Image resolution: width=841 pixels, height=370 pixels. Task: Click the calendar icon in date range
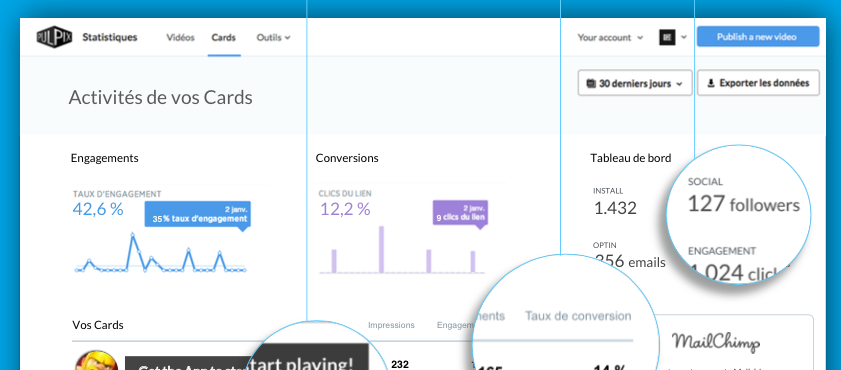click(x=591, y=84)
